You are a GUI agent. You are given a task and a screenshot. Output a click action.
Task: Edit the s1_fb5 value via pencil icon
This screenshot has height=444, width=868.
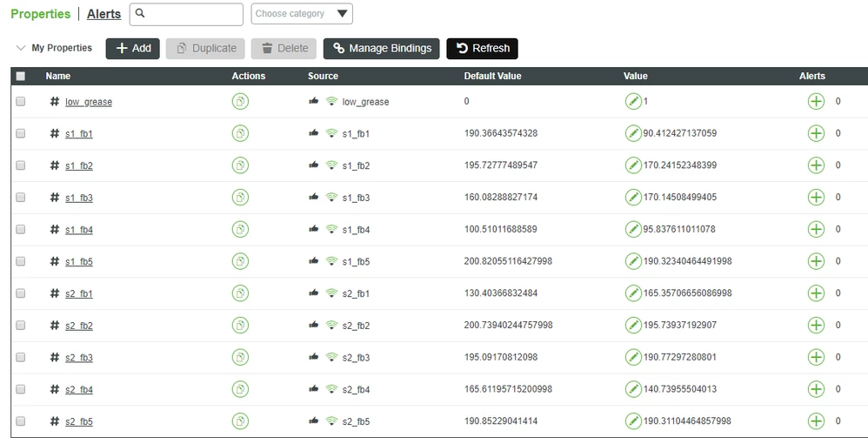coord(633,261)
